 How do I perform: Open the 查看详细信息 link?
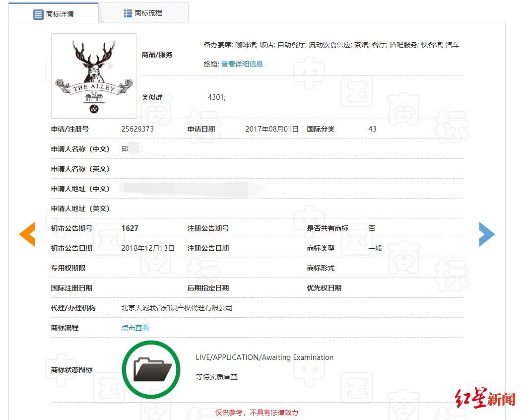(x=242, y=64)
